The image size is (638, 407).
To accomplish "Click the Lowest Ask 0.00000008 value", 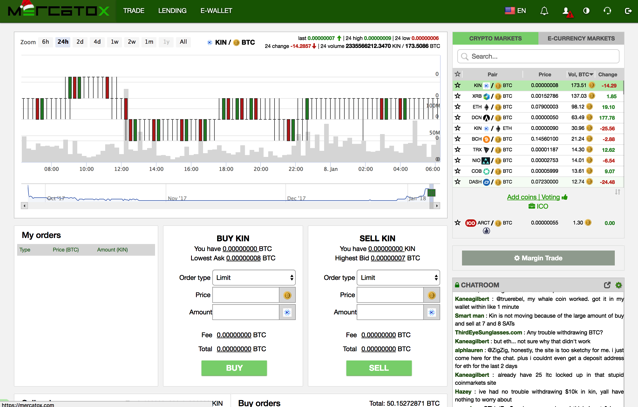I will tap(243, 258).
